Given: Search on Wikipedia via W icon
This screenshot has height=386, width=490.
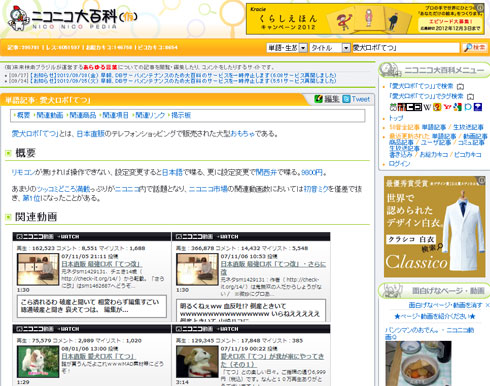Looking at the screenshot, I should pos(427,107).
